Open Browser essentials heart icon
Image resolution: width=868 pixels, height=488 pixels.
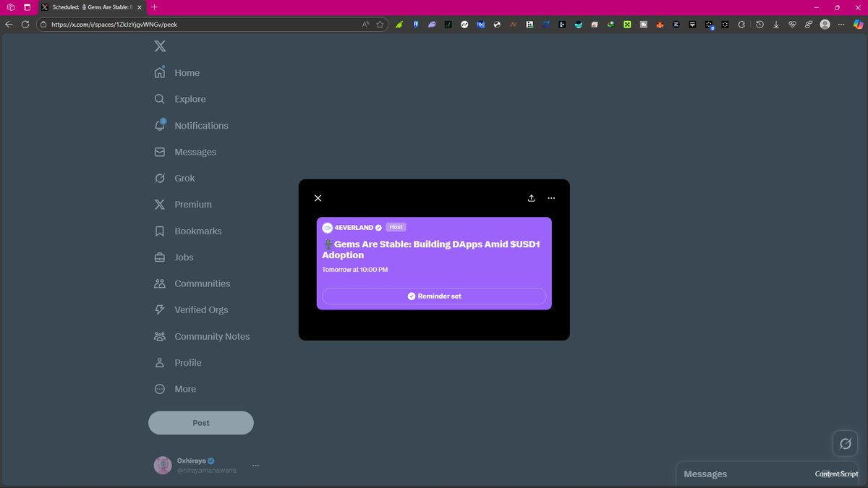[792, 24]
